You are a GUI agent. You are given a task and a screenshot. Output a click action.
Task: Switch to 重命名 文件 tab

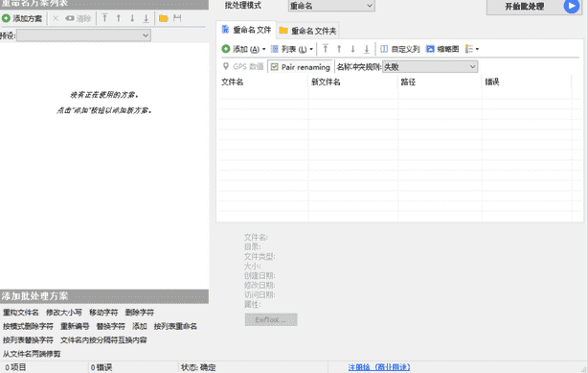[x=246, y=30]
